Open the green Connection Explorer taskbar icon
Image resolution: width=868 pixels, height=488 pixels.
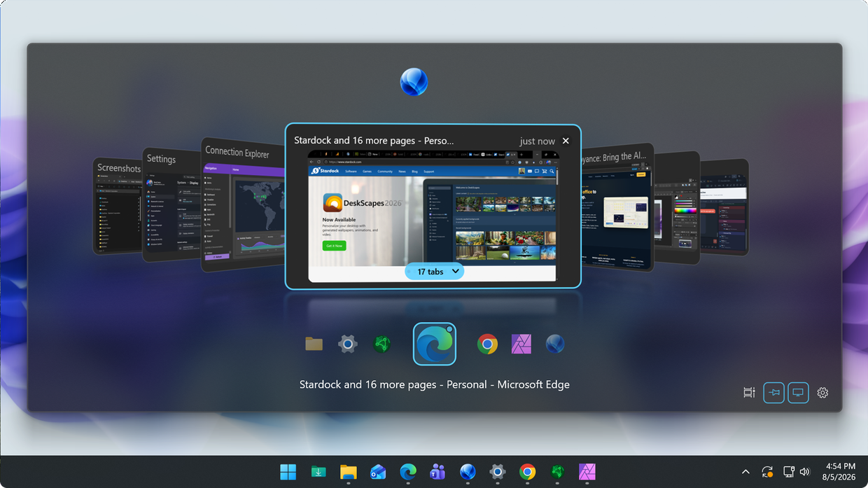coord(557,472)
